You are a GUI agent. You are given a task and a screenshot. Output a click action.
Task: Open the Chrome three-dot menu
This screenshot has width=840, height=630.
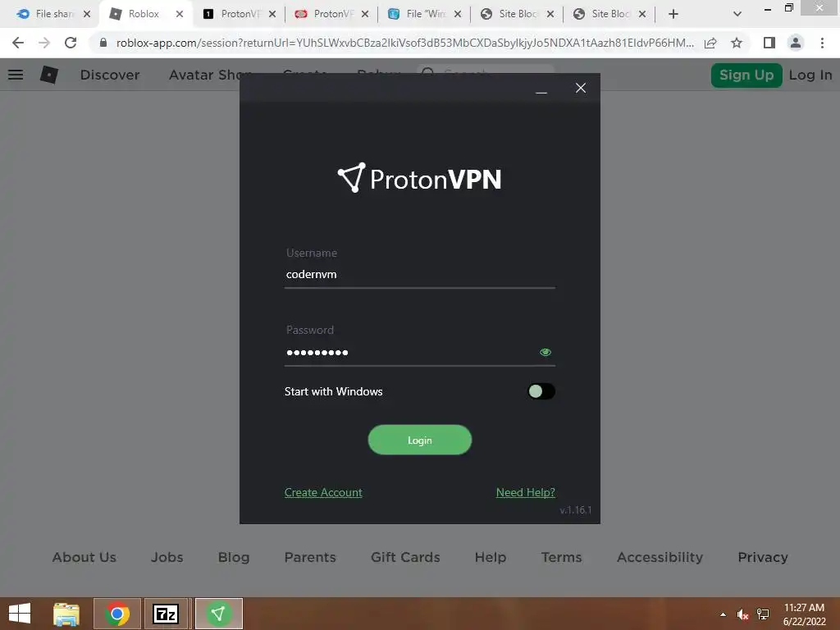click(x=822, y=43)
